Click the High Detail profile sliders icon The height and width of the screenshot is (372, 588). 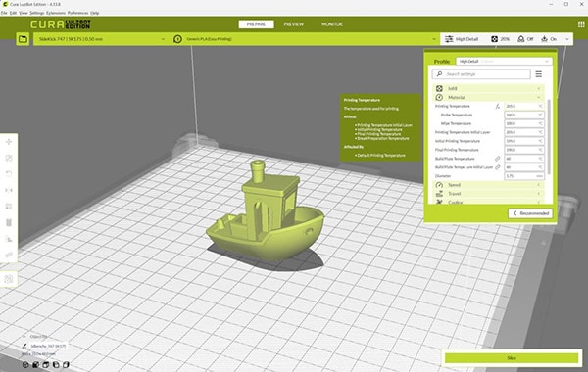pyautogui.click(x=449, y=39)
